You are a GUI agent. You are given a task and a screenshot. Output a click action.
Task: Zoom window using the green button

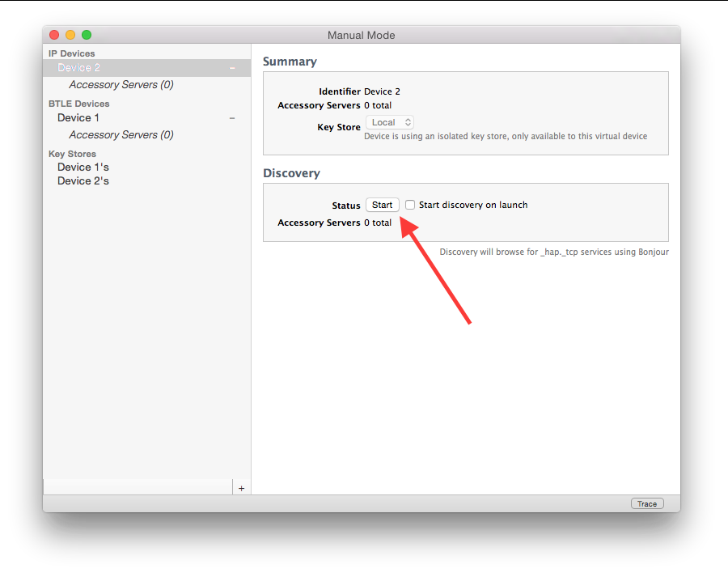(x=87, y=35)
